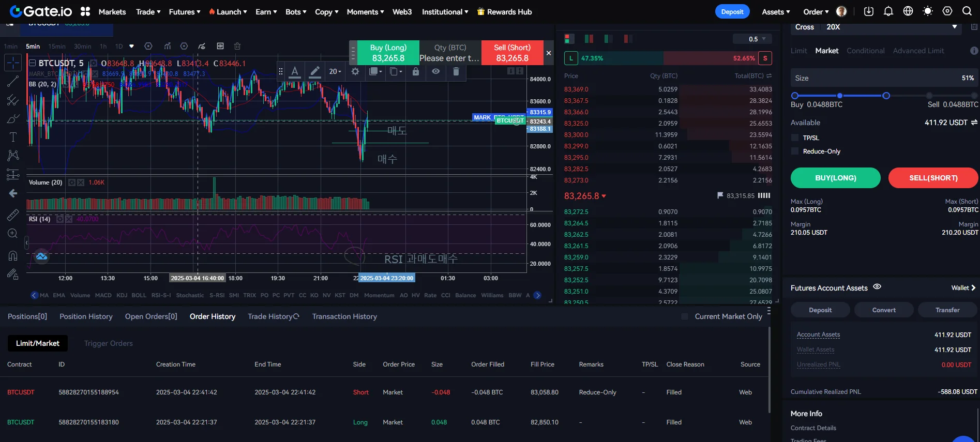Image resolution: width=980 pixels, height=442 pixels.
Task: Remove selected drawing with floating trash icon
Action: 456,71
